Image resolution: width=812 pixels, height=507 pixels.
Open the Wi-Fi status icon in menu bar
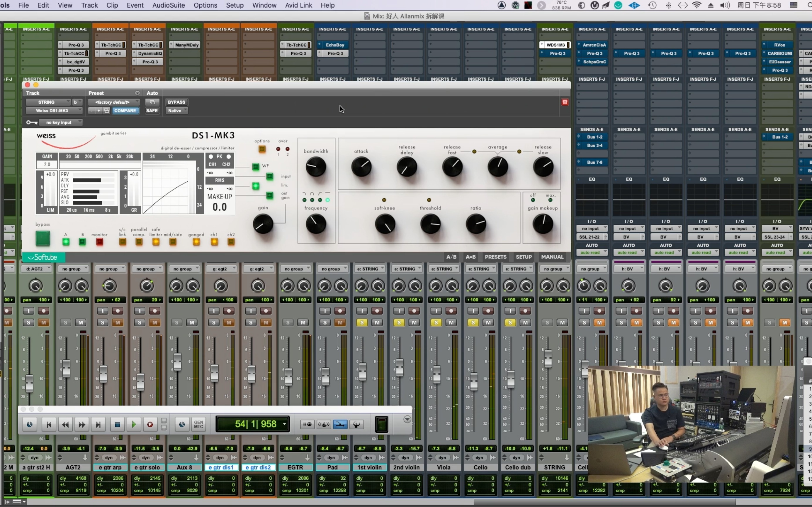[x=697, y=5]
